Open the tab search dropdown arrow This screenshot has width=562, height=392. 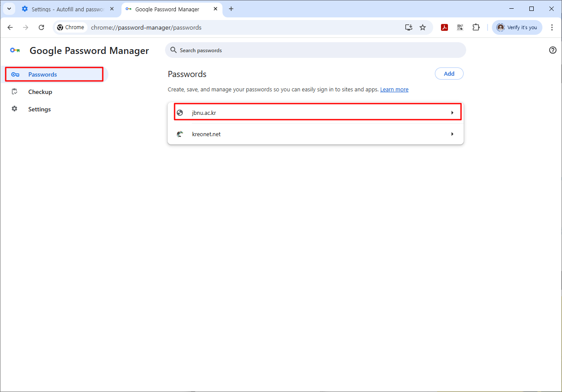point(9,9)
